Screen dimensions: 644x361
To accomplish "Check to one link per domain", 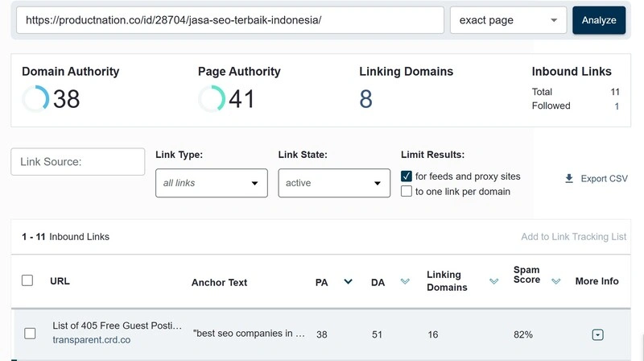I will coord(407,191).
